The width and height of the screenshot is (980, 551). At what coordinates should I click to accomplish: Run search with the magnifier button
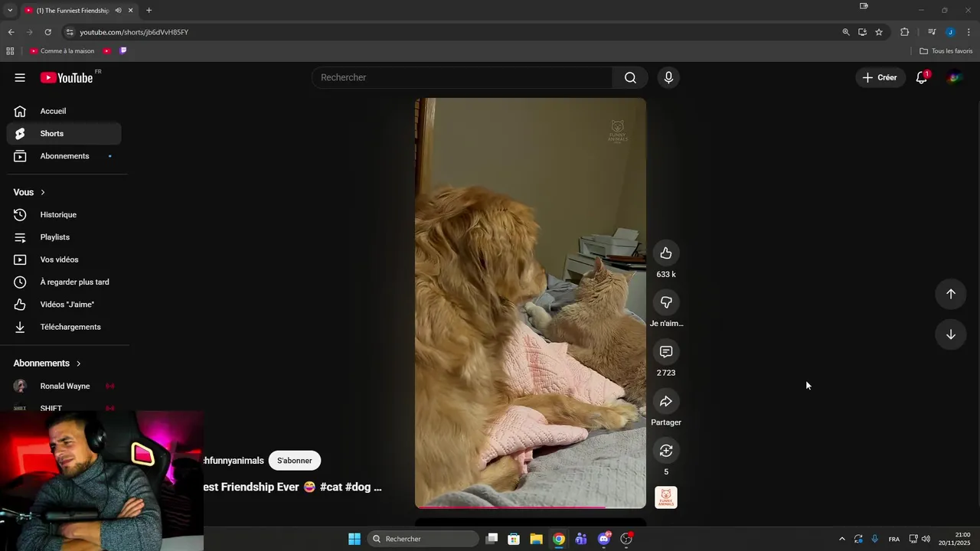[630, 77]
